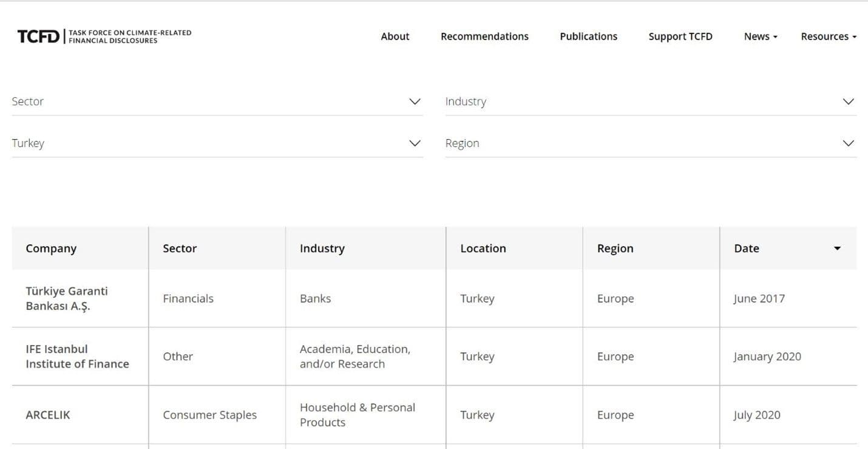Screen dimensions: 868x449
Task: Select Support TCFD nav link
Action: pos(680,36)
